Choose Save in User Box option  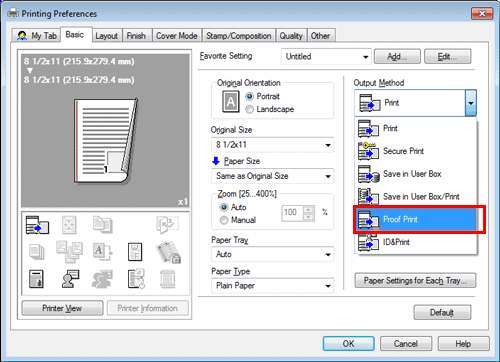pyautogui.click(x=416, y=174)
